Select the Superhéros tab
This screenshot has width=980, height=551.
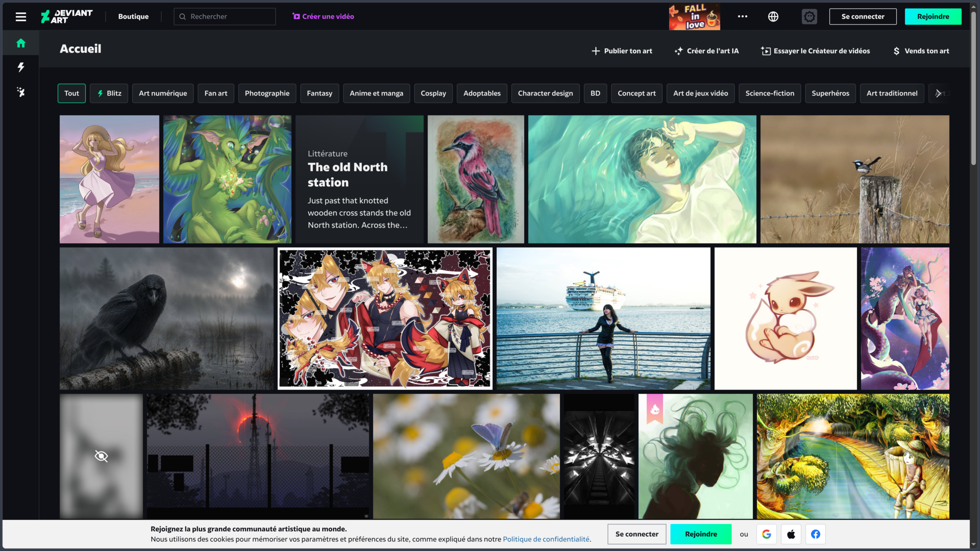pyautogui.click(x=830, y=93)
